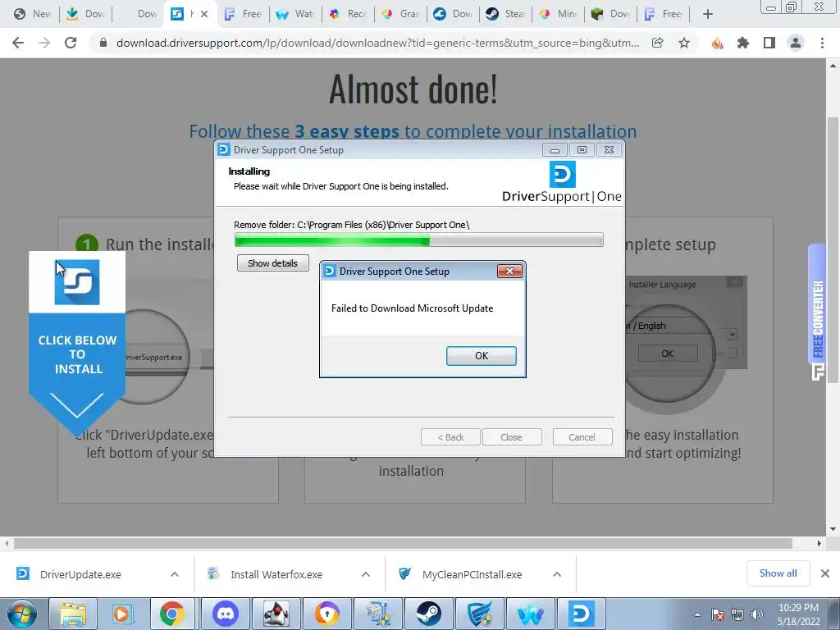Click the browser forward arrow
The width and height of the screenshot is (840, 630).
(44, 43)
